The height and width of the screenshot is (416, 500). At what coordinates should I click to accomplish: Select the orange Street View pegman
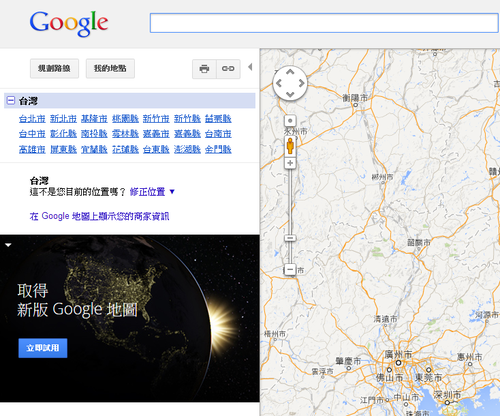coord(290,146)
